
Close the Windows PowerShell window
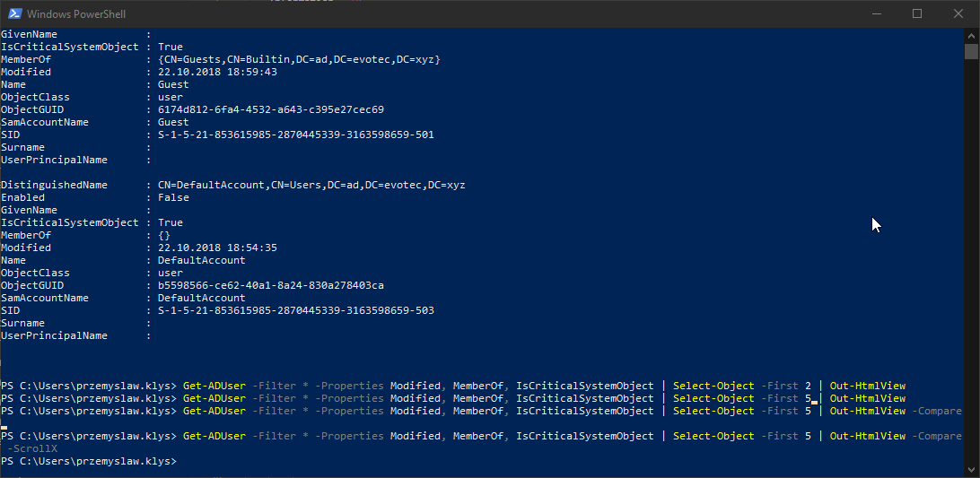tap(958, 13)
